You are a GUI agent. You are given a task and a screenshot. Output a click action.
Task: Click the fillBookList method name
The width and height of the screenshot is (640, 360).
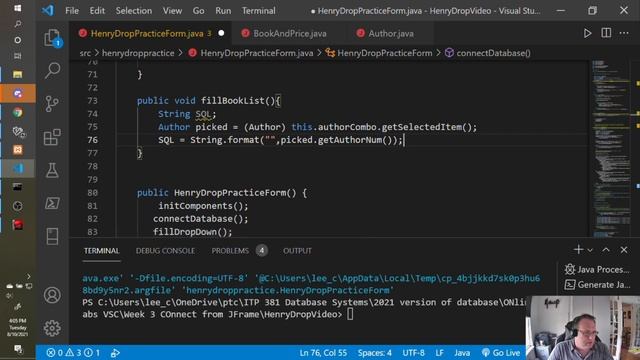233,101
